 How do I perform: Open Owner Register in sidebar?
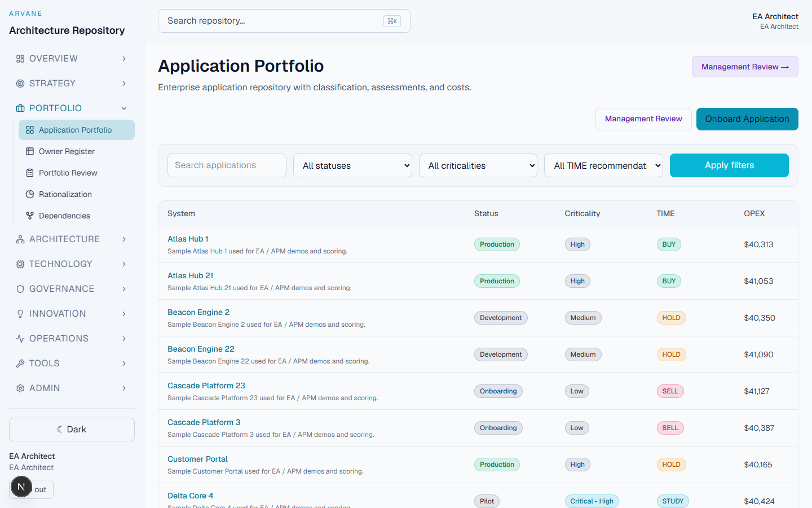coord(77,151)
